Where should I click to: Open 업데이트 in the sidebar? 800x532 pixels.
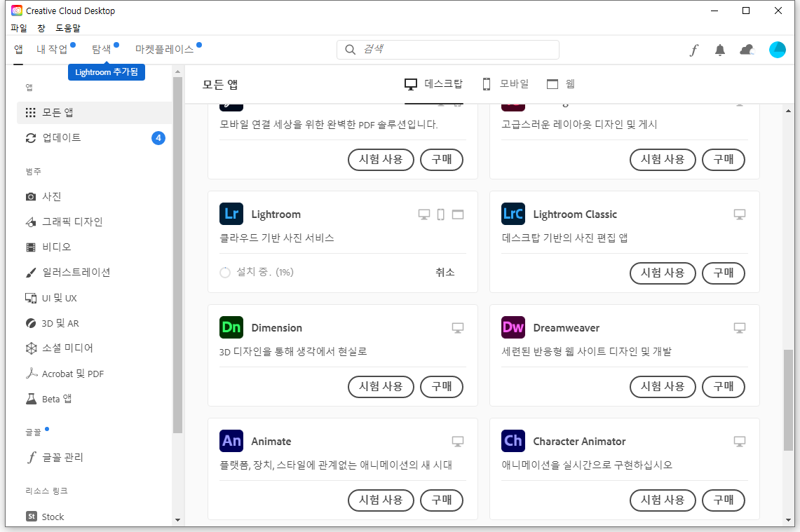[x=95, y=137]
